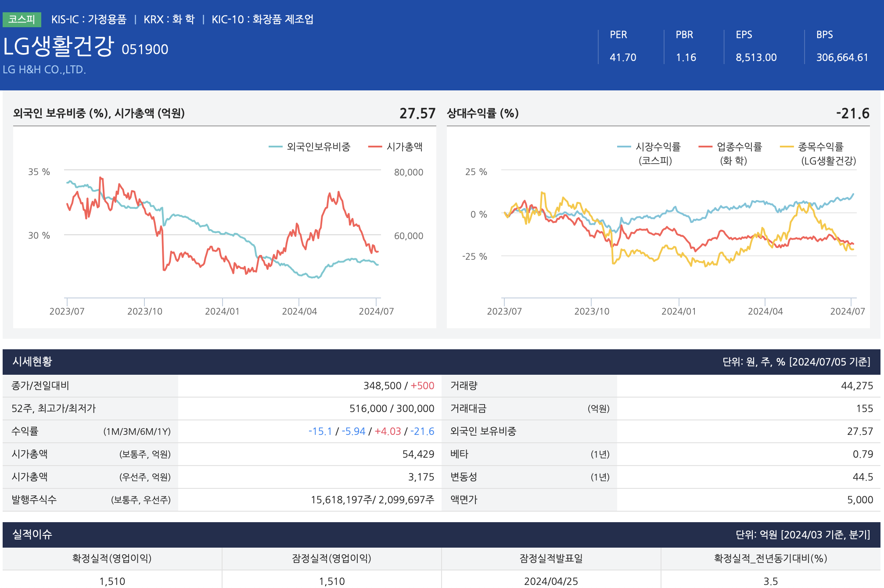Select the 시세현황 section header
This screenshot has height=588, width=884.
[x=32, y=362]
